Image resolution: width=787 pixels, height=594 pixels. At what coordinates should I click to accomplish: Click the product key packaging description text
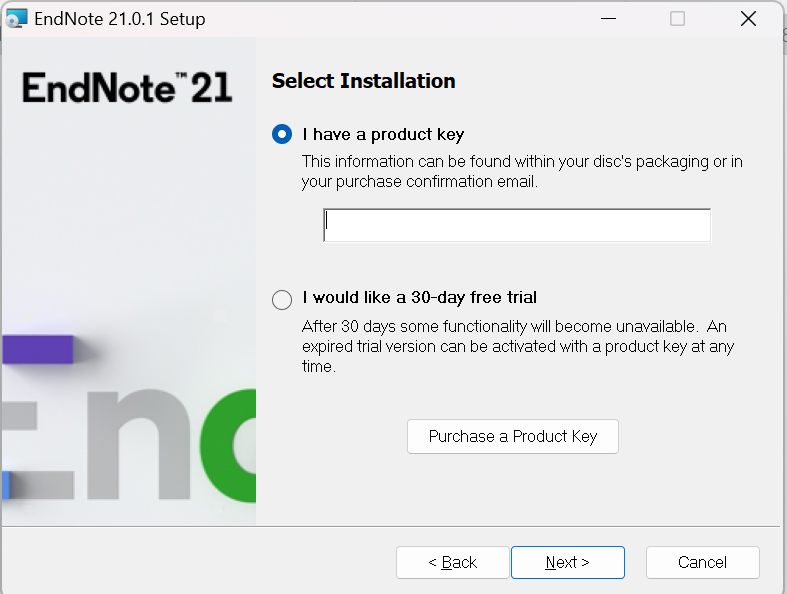522,171
